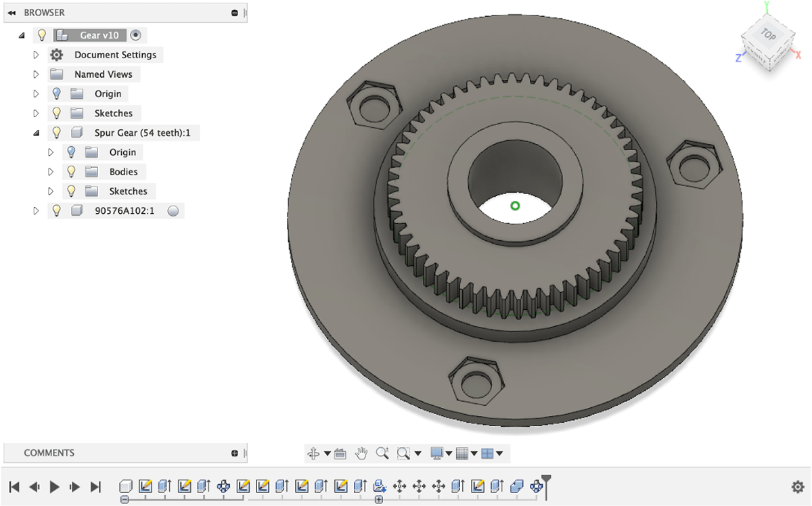Select the Pan hand tool
This screenshot has height=506, width=812.
[361, 453]
